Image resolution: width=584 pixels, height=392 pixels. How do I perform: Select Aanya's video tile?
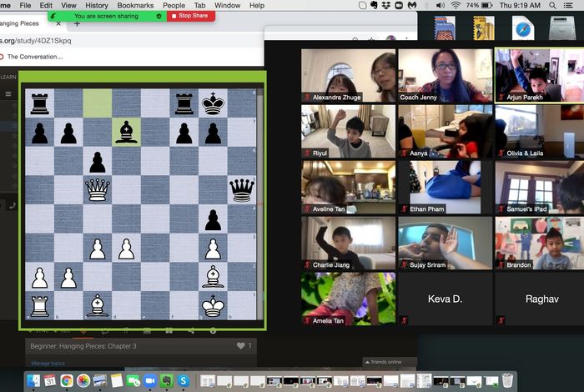click(x=445, y=132)
